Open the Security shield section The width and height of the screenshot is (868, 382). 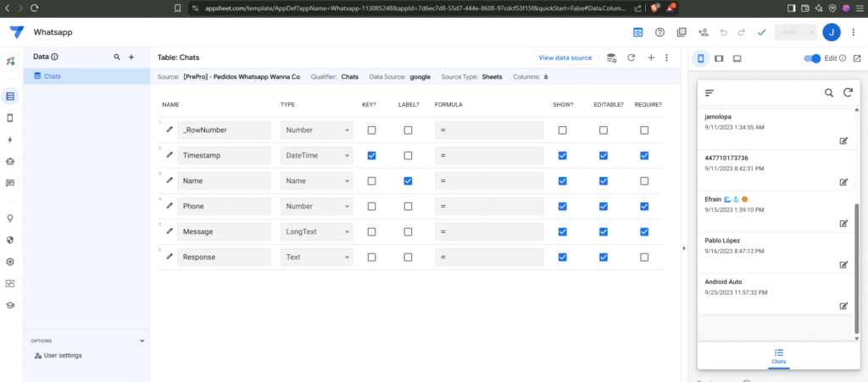(10, 240)
